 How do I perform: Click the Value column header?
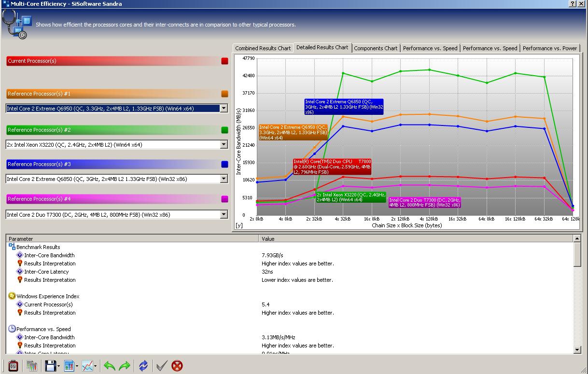point(416,238)
